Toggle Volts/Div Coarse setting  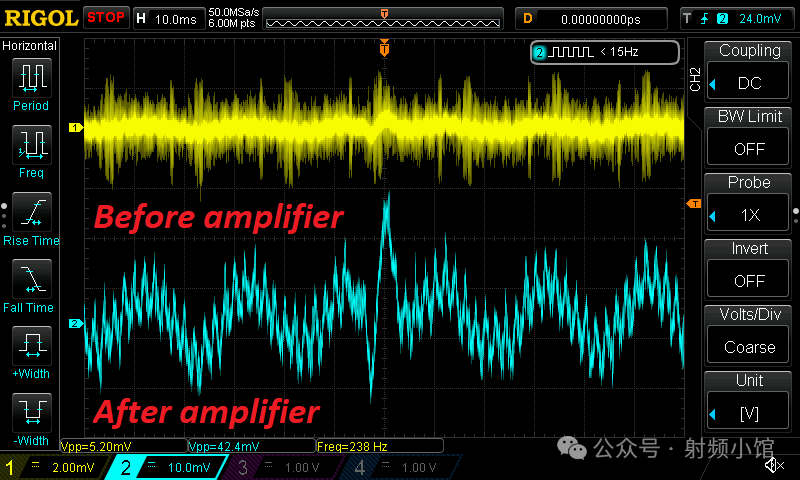[749, 332]
